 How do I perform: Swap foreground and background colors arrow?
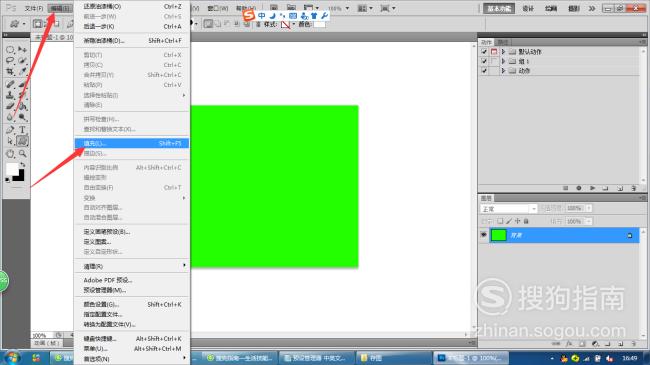point(22,165)
